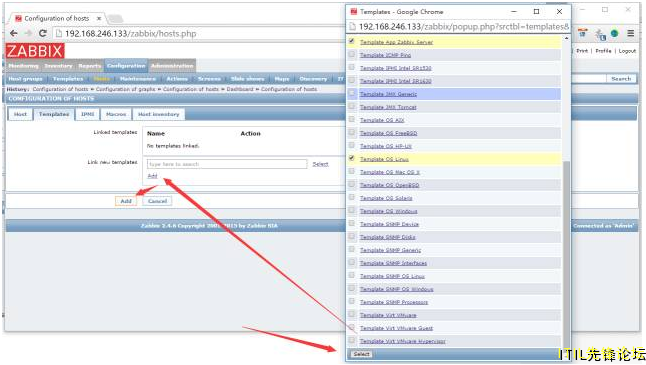The height and width of the screenshot is (365, 646).
Task: Click the Select link beside template search
Action: click(320, 164)
